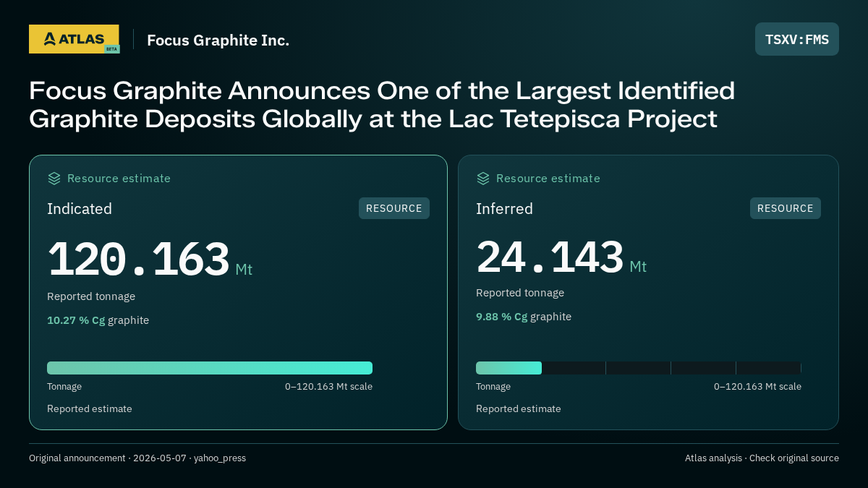Open the Original announcement source line
This screenshot has height=488, width=868.
[137, 458]
